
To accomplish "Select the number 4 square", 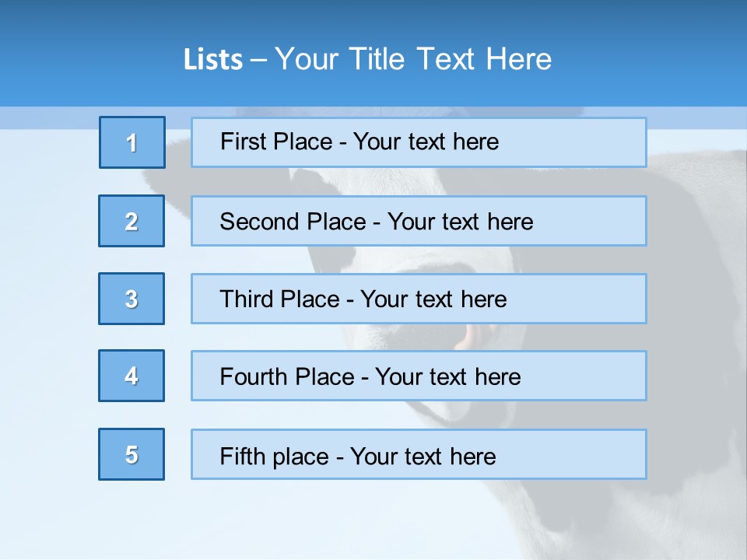I will [132, 376].
